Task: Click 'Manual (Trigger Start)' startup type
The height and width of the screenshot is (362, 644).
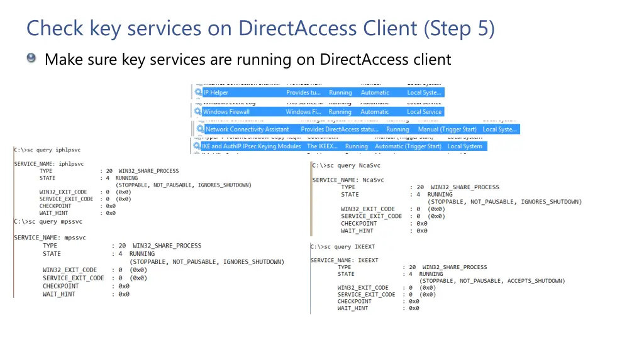Action: [447, 129]
